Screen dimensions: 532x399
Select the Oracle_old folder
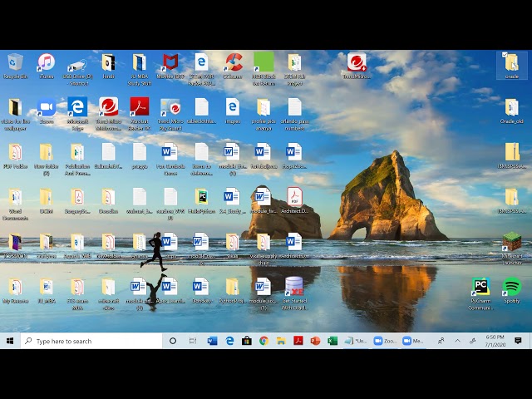(x=512, y=111)
